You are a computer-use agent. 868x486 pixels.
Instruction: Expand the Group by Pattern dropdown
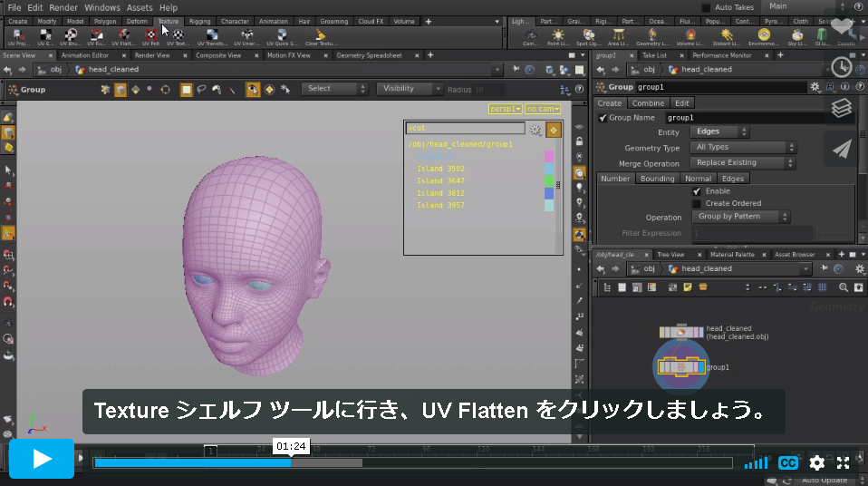coord(740,216)
